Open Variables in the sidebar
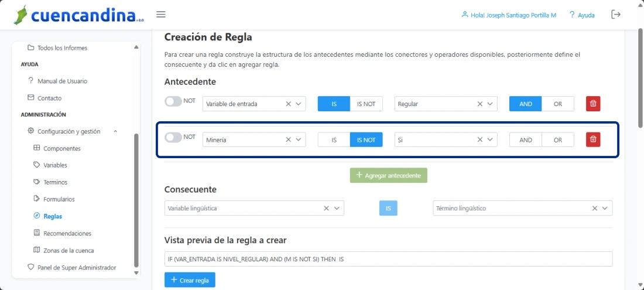This screenshot has height=290, width=644. 55,165
